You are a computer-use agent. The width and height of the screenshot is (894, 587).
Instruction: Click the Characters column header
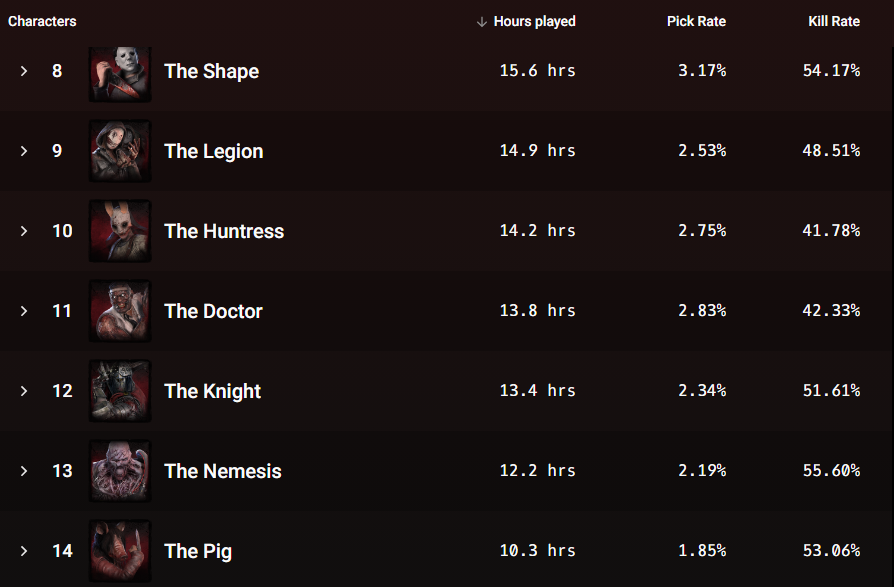tap(42, 22)
